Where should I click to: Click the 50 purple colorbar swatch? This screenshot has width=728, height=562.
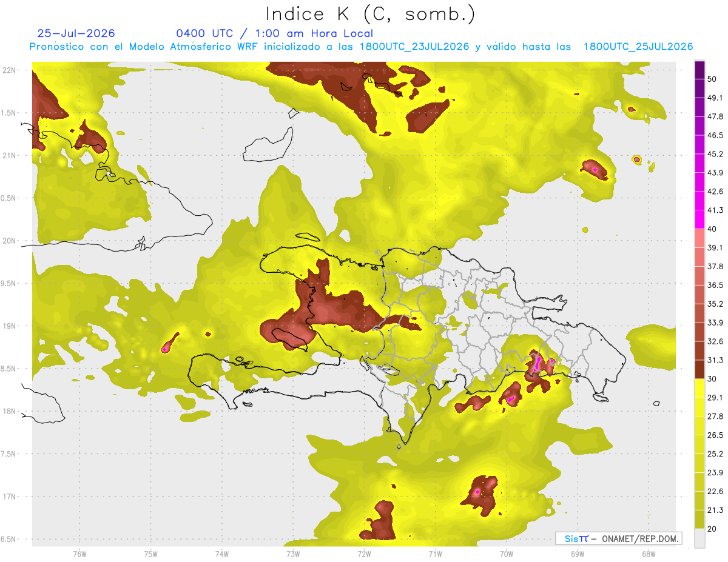[699, 69]
